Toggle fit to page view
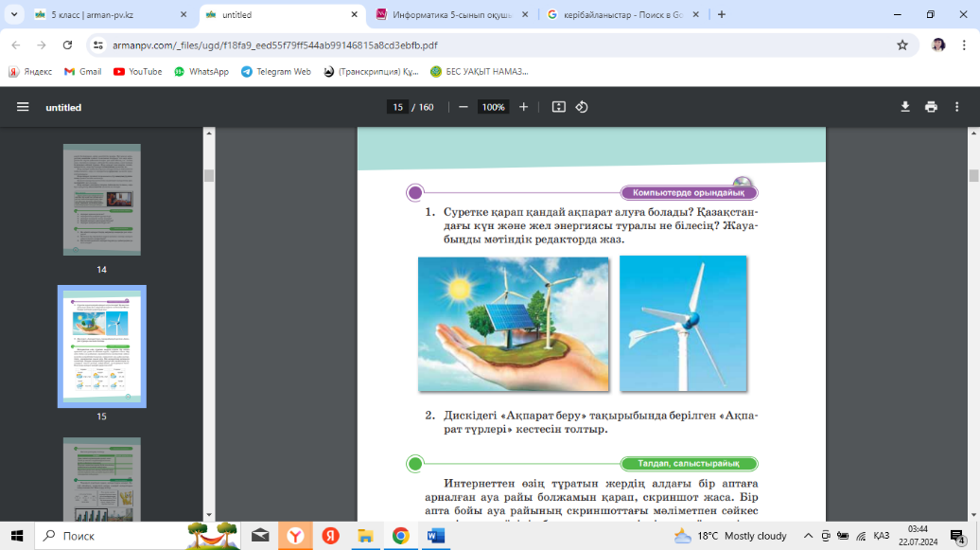 click(x=558, y=107)
